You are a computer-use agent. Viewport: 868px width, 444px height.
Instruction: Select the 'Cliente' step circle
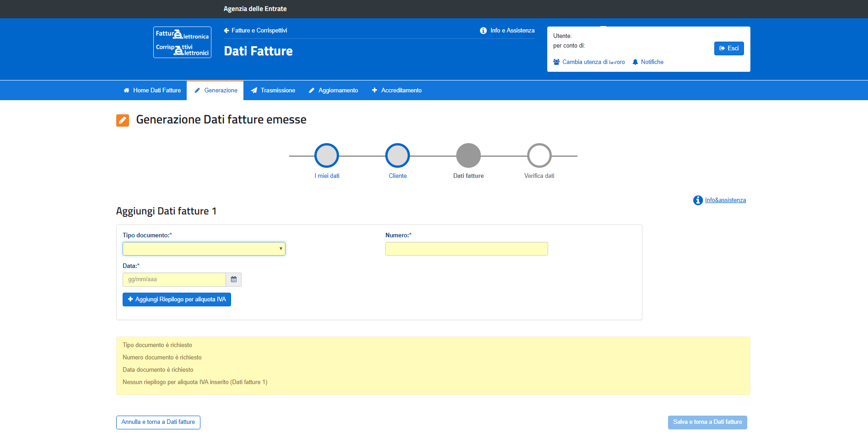[x=398, y=155]
